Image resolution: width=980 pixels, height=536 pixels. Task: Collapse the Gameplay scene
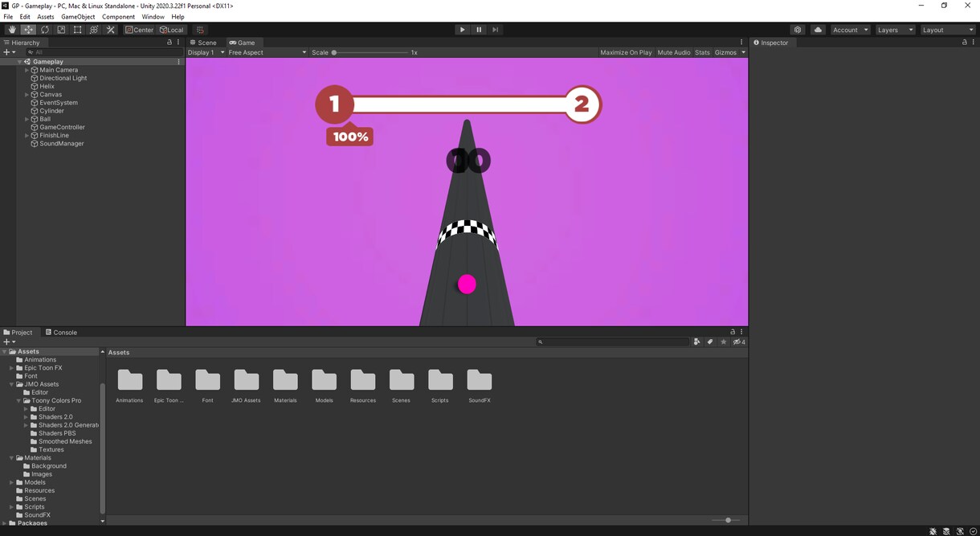[19, 62]
